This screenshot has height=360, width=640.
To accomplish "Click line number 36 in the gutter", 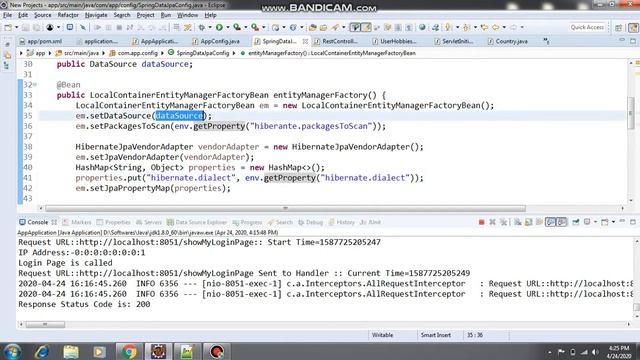I will [28, 126].
